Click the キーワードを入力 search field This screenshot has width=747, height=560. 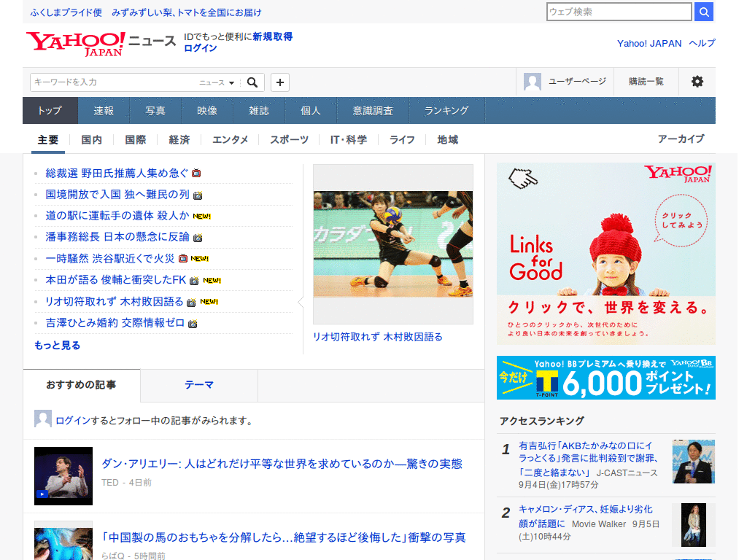click(x=115, y=82)
